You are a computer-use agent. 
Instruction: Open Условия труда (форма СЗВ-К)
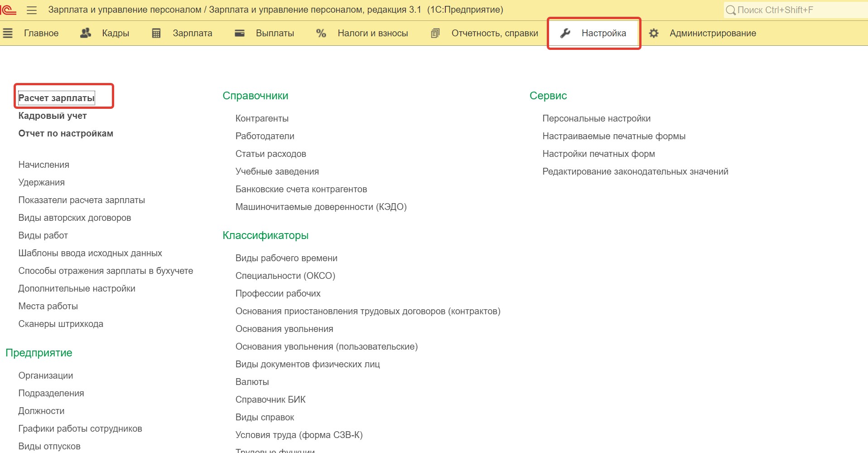click(299, 435)
